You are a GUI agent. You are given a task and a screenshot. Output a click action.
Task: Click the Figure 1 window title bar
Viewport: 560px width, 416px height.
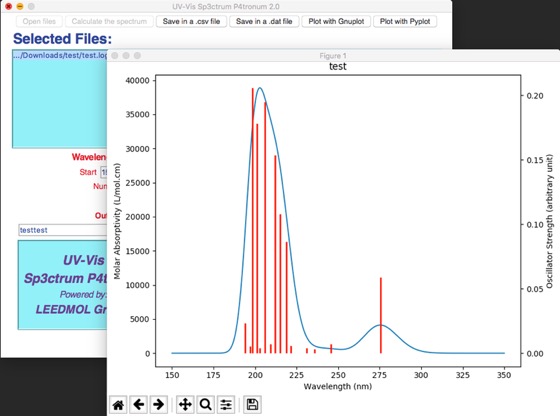click(x=333, y=56)
